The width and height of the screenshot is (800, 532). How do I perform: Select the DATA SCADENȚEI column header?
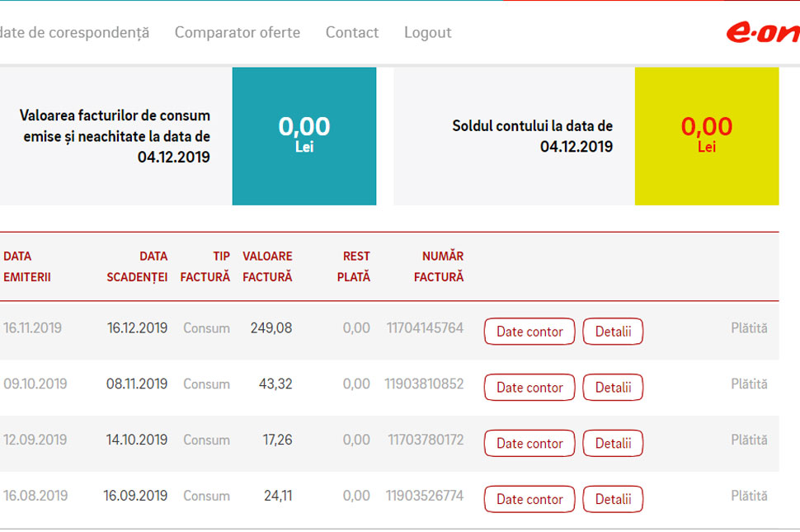(x=137, y=266)
